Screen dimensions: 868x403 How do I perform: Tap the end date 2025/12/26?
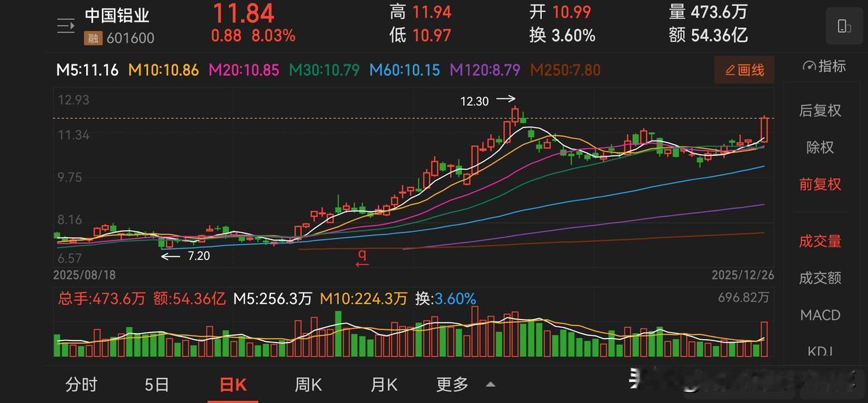click(742, 275)
